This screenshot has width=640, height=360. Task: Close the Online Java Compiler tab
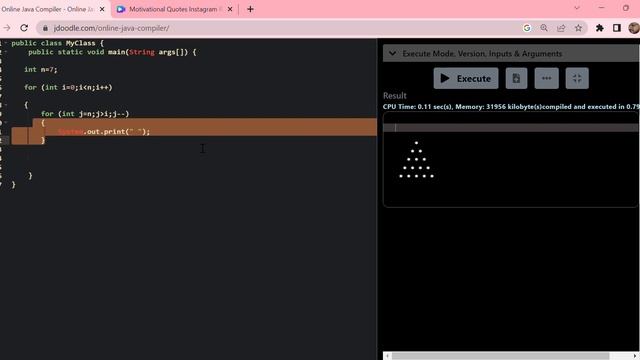(x=102, y=9)
